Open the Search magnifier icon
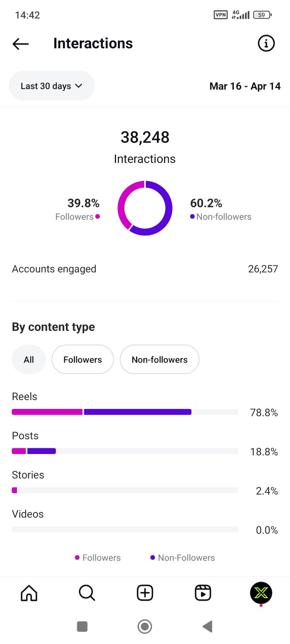 point(87,593)
